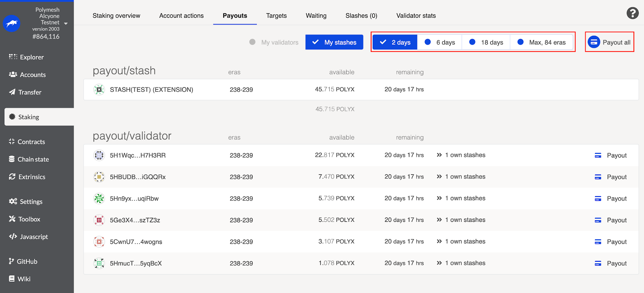This screenshot has width=644, height=293.
Task: Click the Toolbox tools icon
Action: [x=12, y=219]
